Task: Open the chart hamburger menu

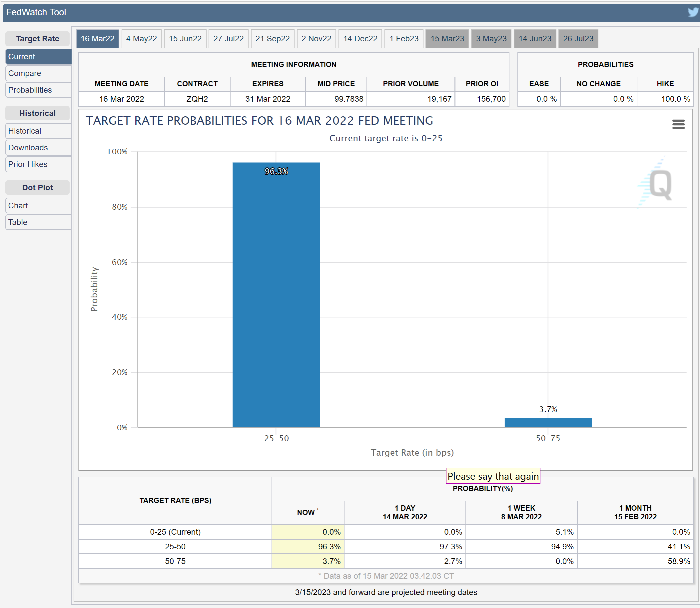Action: pyautogui.click(x=678, y=124)
